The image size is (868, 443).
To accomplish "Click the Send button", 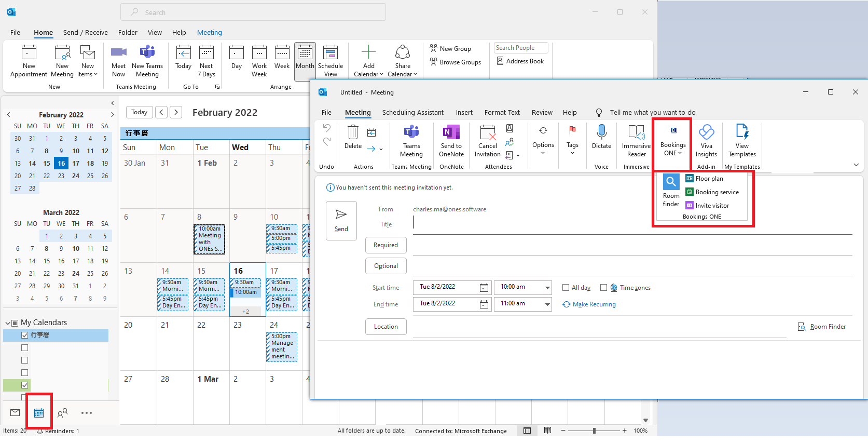I will pos(341,221).
